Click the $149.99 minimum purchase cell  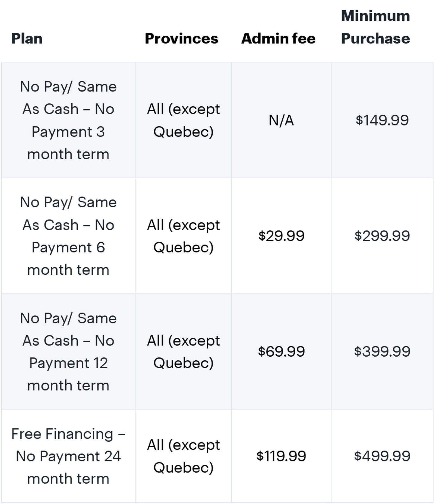[382, 120]
